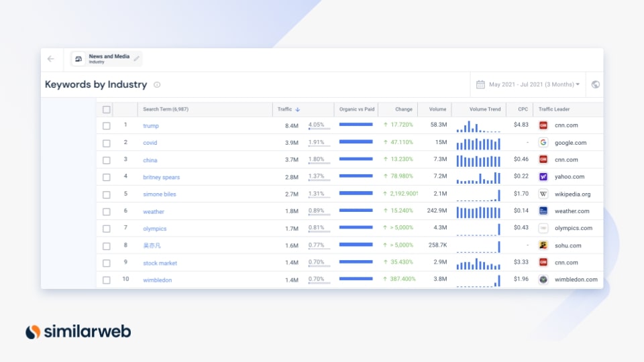
Task: Check the box for weather row
Action: (x=107, y=212)
